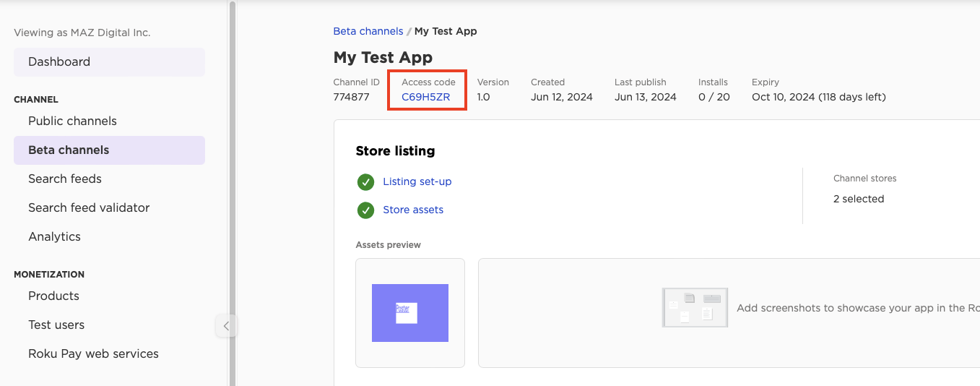980x386 pixels.
Task: Collapse the sidebar with the chevron handle
Action: [x=226, y=326]
